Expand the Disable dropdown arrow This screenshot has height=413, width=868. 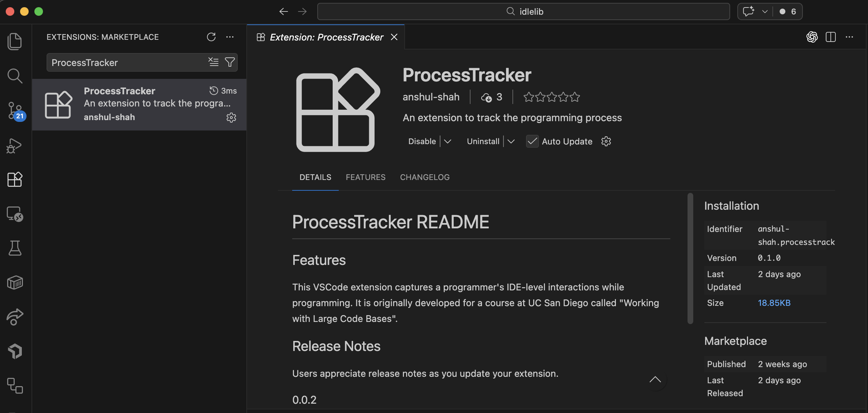pos(447,141)
